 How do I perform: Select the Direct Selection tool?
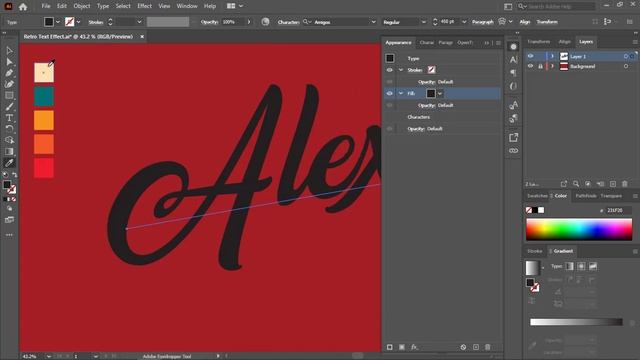tap(9, 62)
